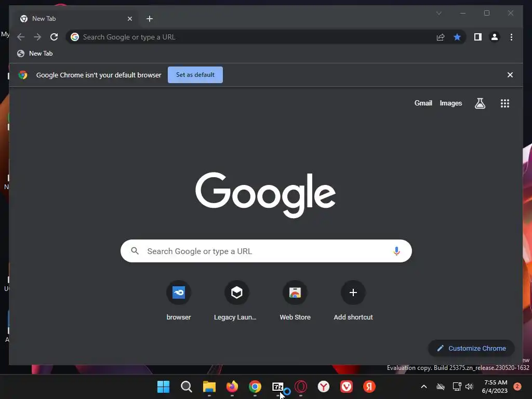Click the Google icon in address bar
Image resolution: width=532 pixels, height=399 pixels.
[75, 37]
